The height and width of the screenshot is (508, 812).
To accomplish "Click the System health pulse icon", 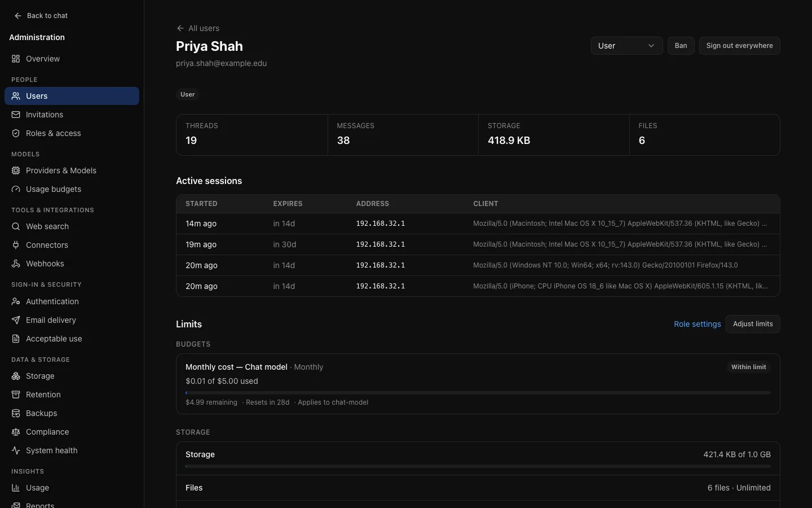I will tap(16, 450).
